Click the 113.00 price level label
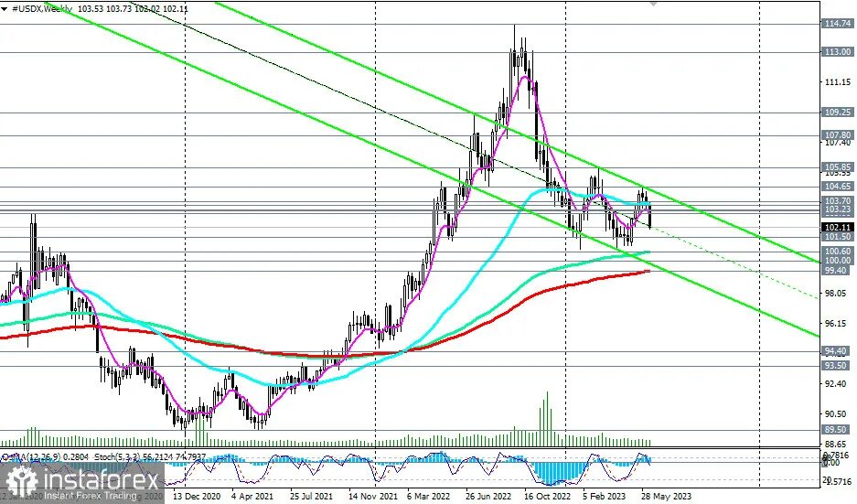 pyautogui.click(x=838, y=51)
